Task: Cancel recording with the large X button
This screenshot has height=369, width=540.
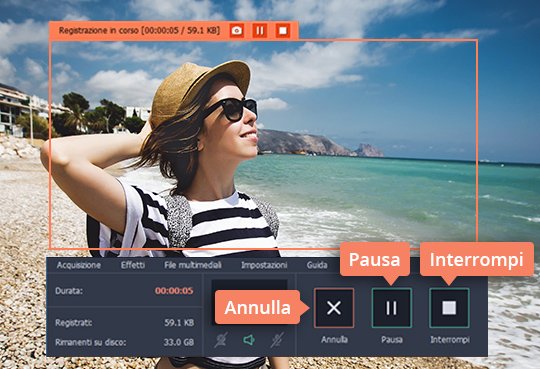Action: tap(334, 308)
